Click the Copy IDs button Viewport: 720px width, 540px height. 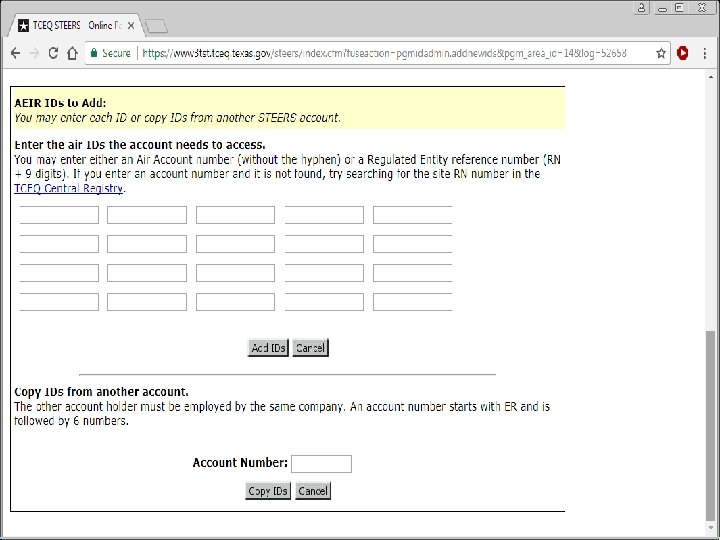268,491
